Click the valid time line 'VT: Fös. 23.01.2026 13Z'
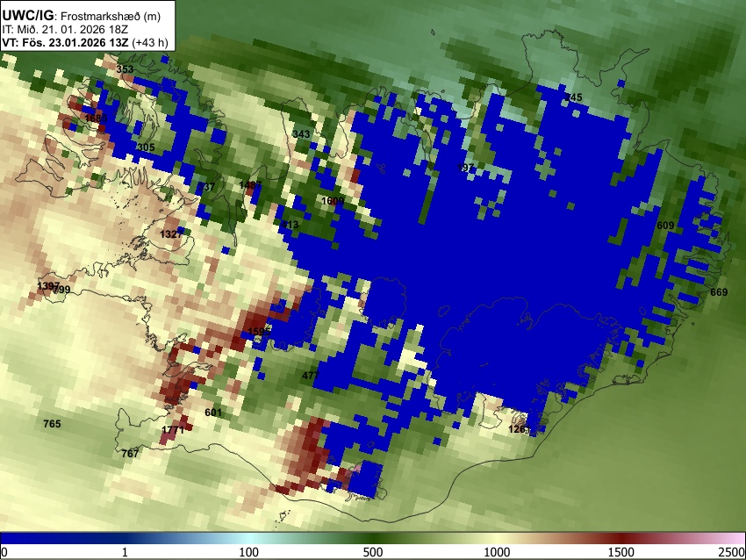This screenshot has width=746, height=560. [65, 42]
